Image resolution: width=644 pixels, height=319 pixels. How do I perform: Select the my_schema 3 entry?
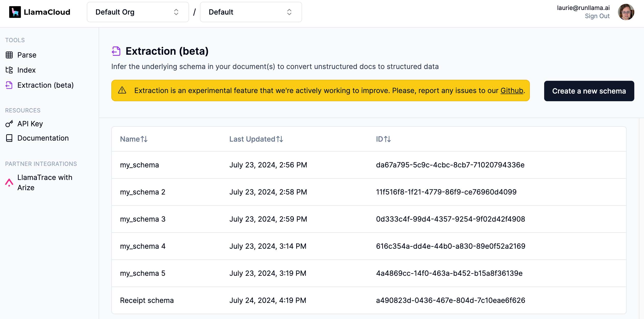coord(369,219)
